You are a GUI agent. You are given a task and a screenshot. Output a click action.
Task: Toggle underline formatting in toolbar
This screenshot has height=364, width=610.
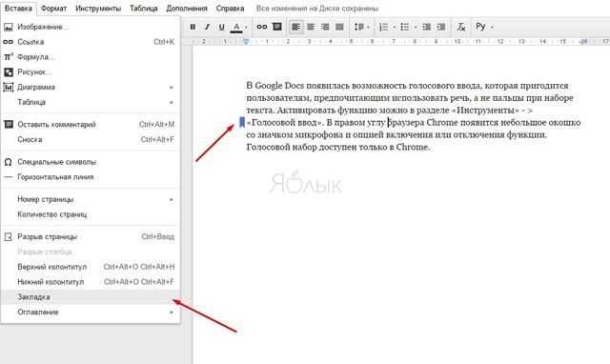[221, 27]
